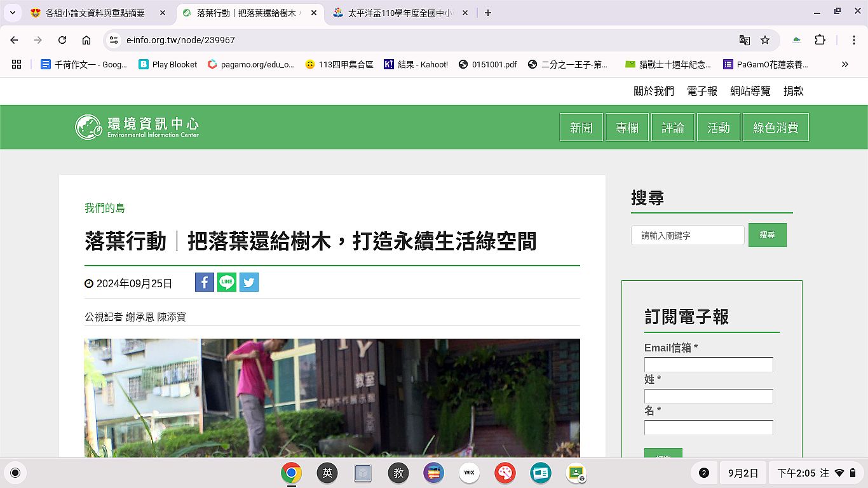Open the 捐款 donation link
Viewport: 868px width, 488px height.
(794, 91)
